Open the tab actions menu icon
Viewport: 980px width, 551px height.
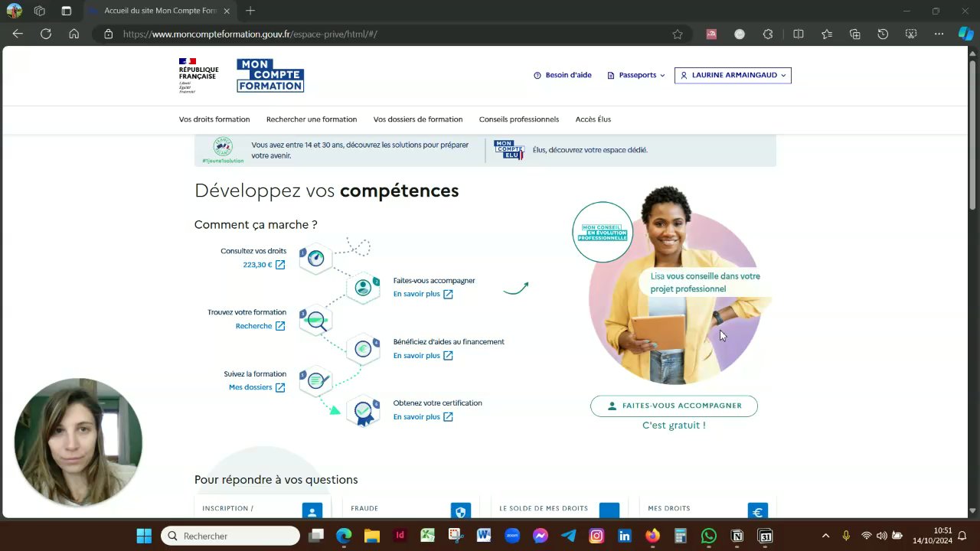(x=66, y=11)
